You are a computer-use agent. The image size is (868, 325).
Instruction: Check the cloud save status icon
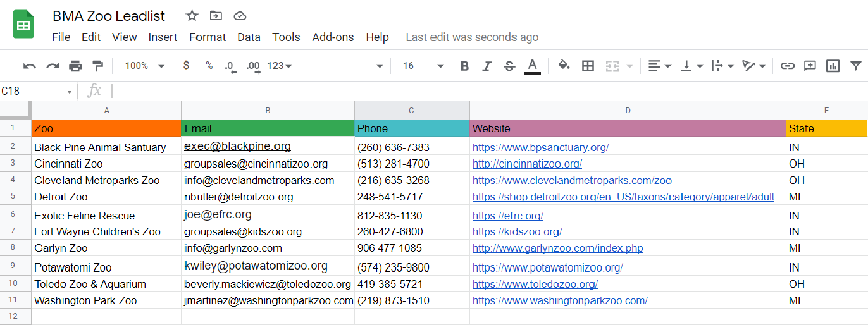(x=240, y=16)
